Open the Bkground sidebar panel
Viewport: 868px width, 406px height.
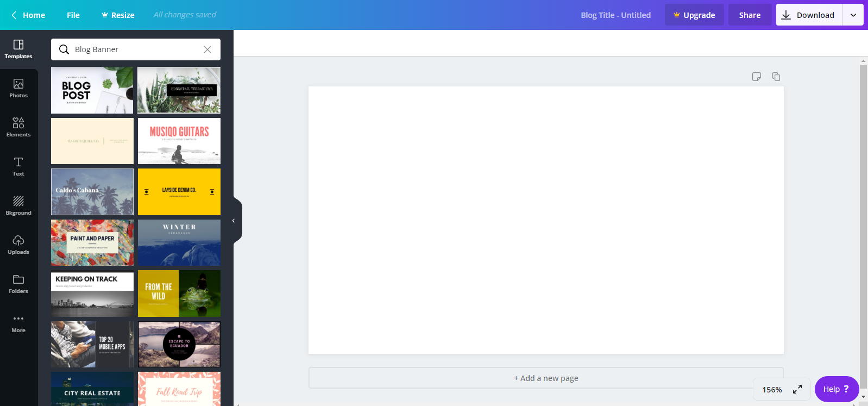18,206
